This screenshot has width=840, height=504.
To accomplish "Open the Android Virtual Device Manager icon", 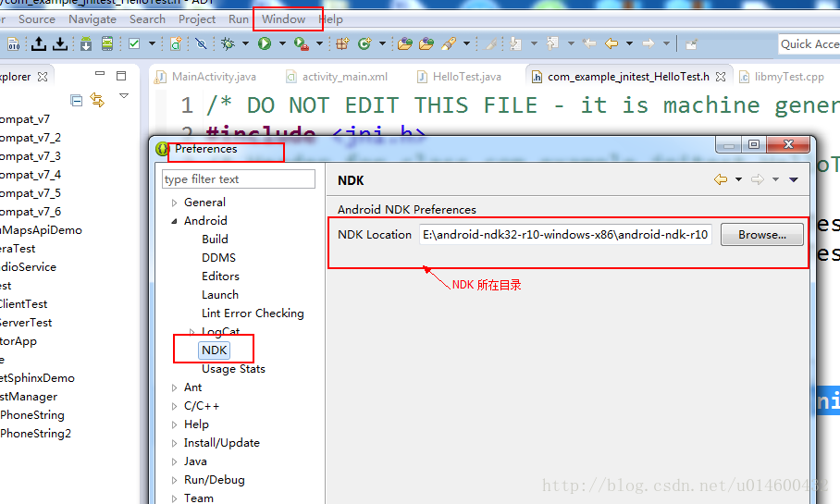I will 107,43.
